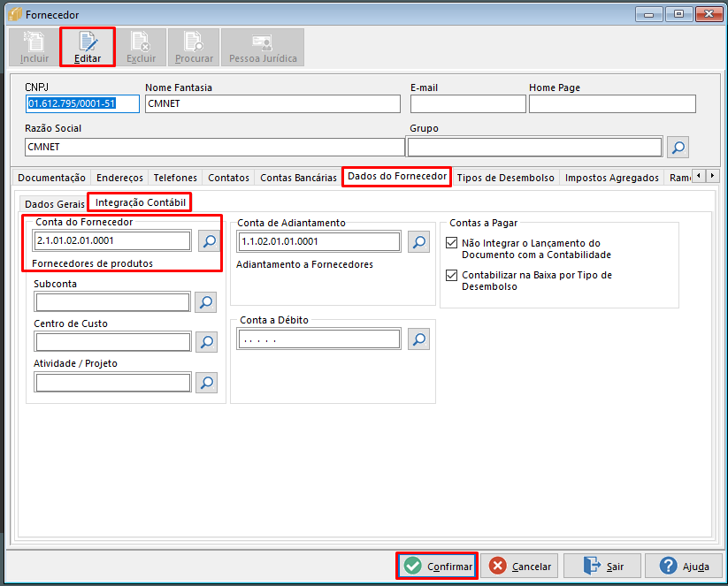
Task: Click the 'Adiantamento a Fornecedores' description text
Action: [x=304, y=264]
